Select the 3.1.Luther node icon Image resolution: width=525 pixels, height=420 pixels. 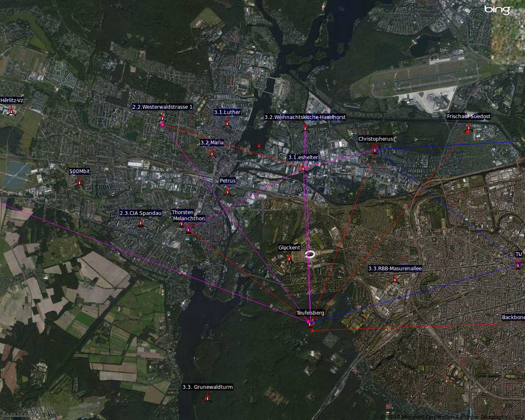tap(227, 122)
